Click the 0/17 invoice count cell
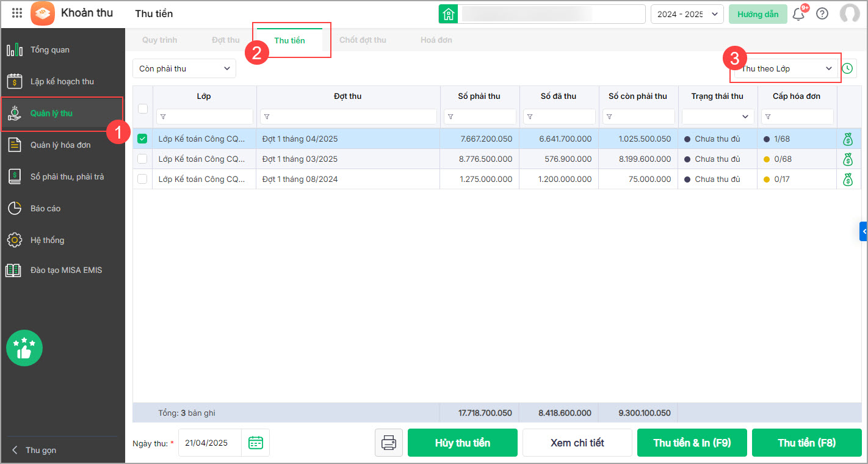Image resolution: width=868 pixels, height=464 pixels. point(797,179)
